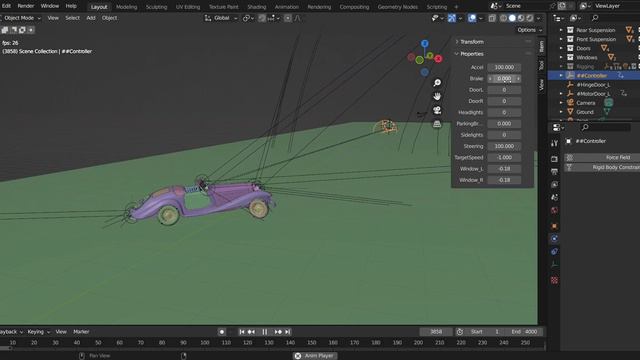Screen dimensions: 640x360
Task: Jump to the last frame
Action: [288, 332]
